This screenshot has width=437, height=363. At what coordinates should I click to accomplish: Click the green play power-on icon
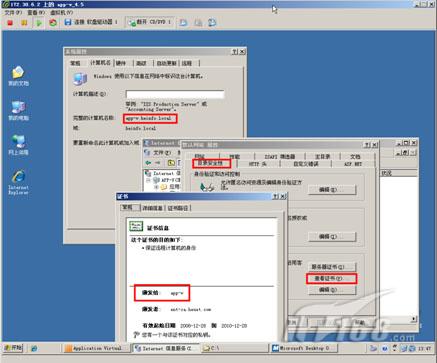pos(39,23)
